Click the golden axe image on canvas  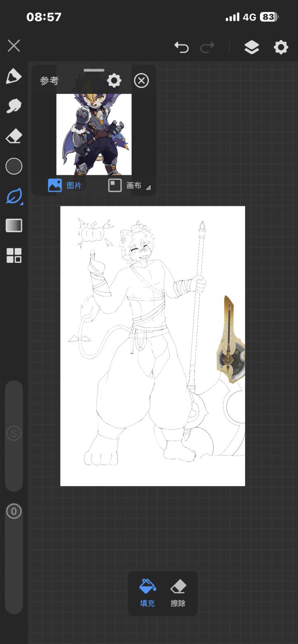[231, 339]
